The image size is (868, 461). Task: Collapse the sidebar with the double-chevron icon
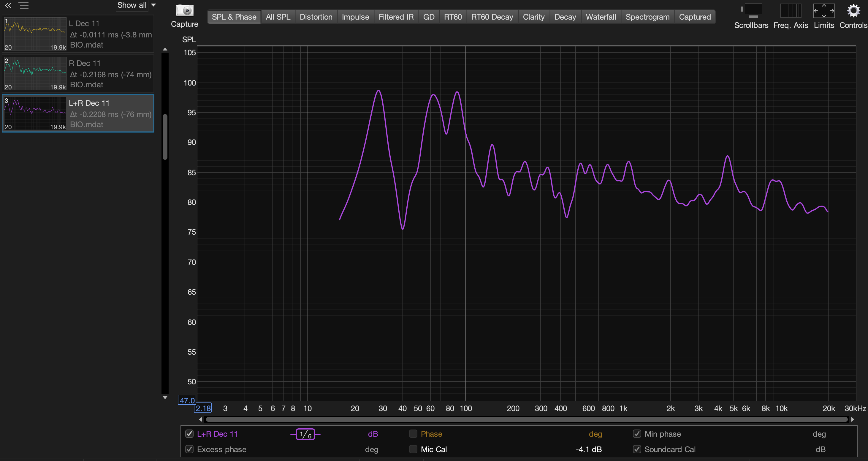pos(8,5)
